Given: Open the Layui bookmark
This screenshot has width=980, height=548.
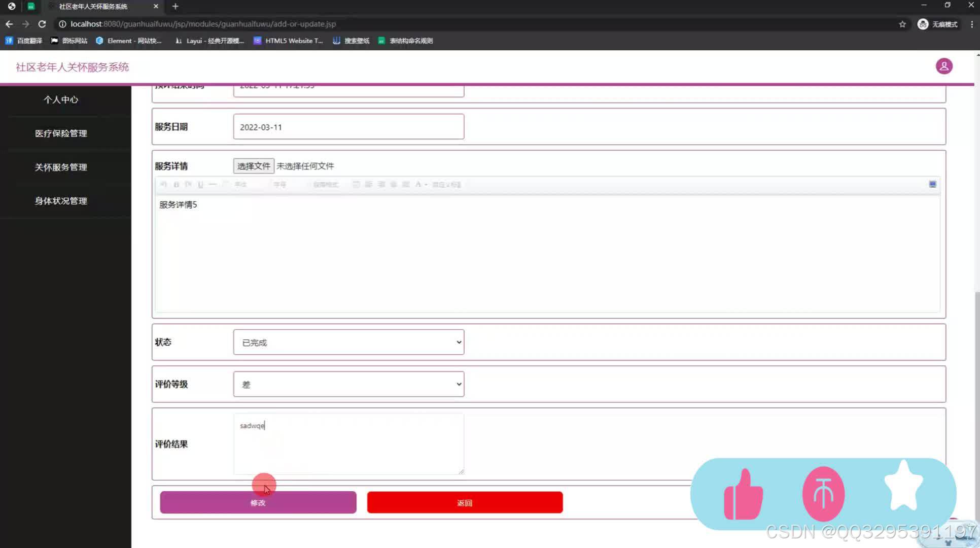Looking at the screenshot, I should [x=209, y=41].
